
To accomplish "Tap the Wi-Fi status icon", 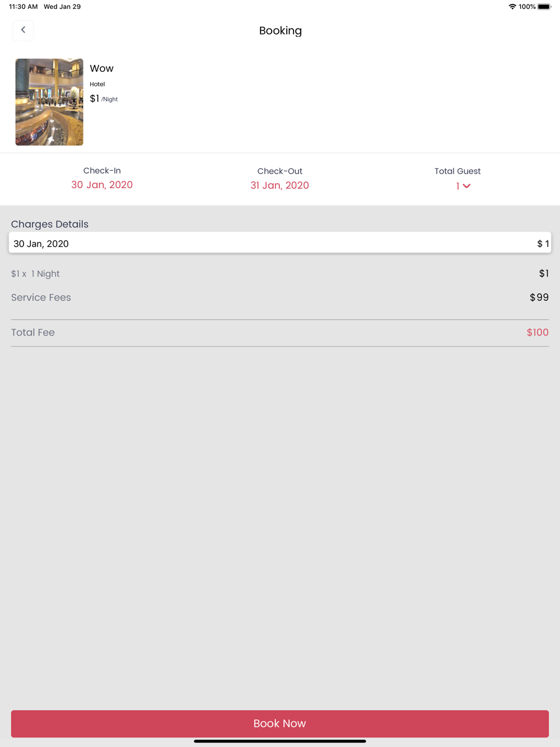I will [512, 7].
